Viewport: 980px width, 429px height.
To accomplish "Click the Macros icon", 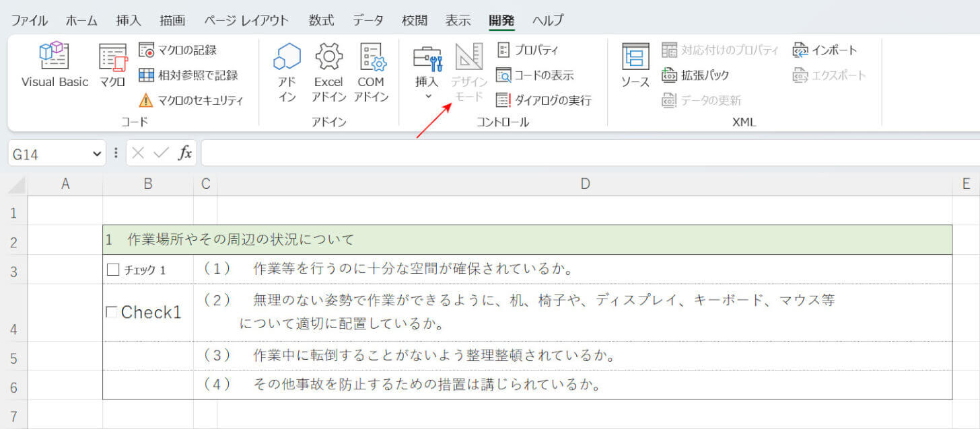I will click(112, 65).
